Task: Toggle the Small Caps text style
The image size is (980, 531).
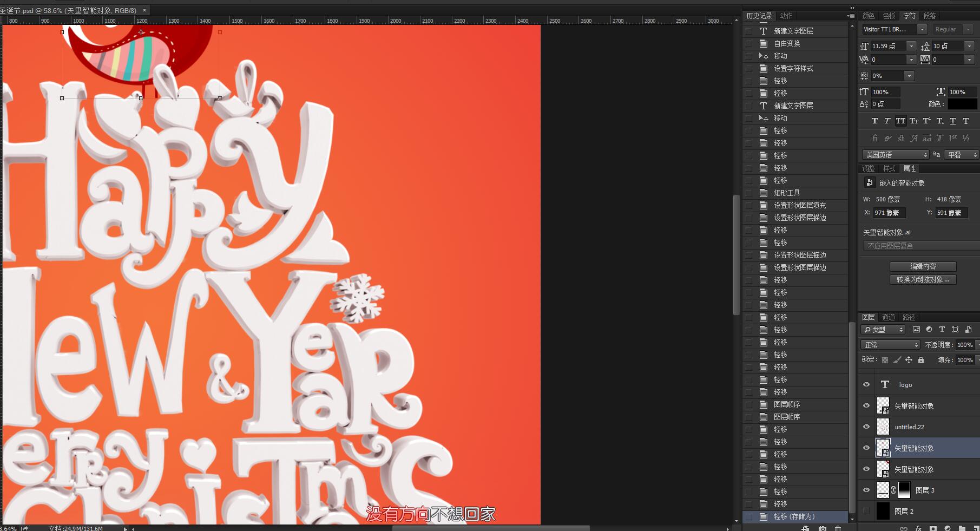Action: [x=914, y=121]
